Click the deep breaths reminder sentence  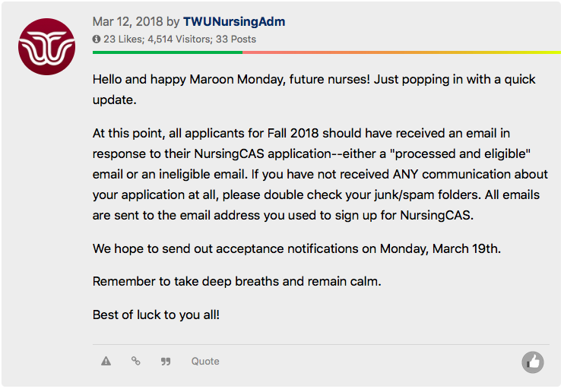[x=236, y=281]
